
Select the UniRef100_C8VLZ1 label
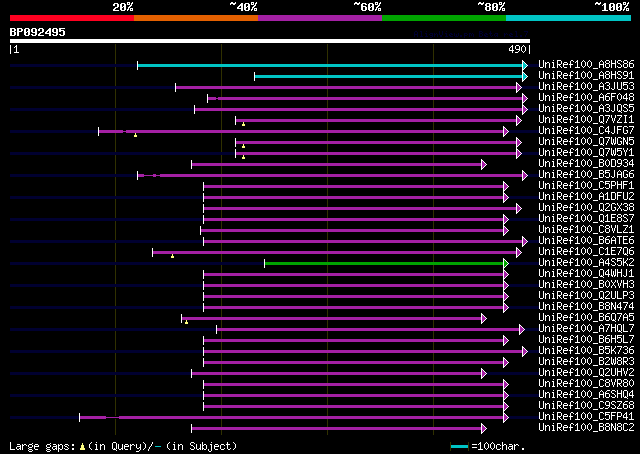pos(586,230)
